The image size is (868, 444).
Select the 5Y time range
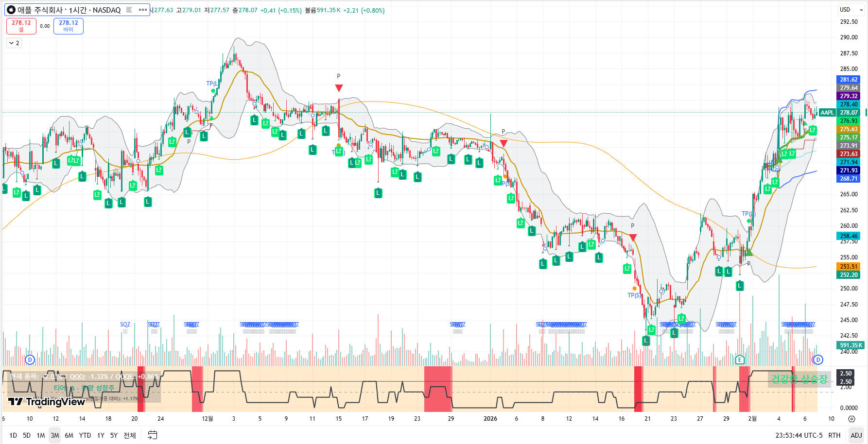click(x=114, y=435)
